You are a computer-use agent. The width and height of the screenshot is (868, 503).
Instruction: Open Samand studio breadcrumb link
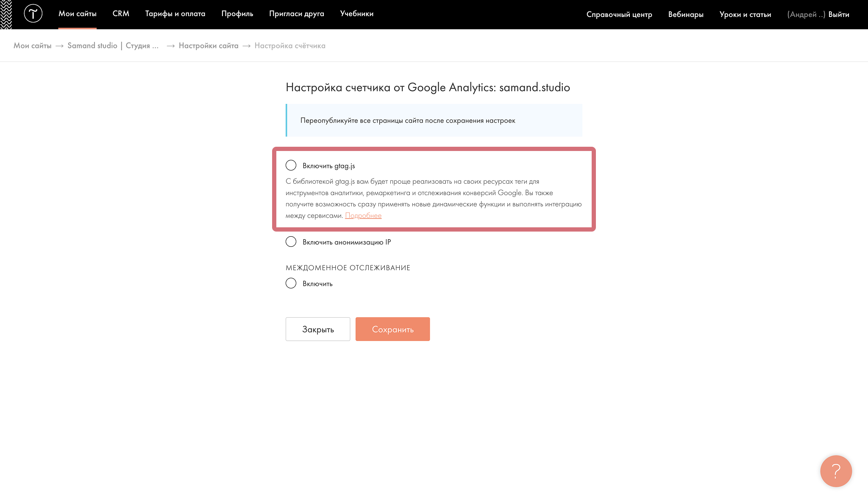[113, 45]
